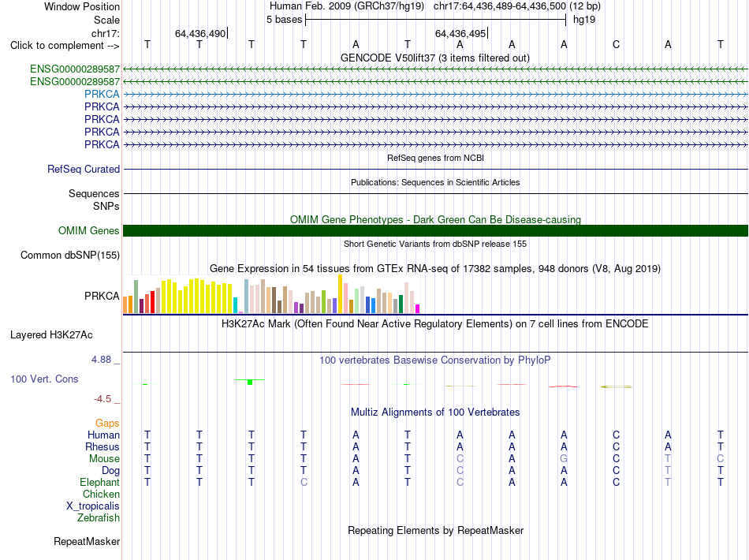
Task: Select the Mouse species label
Action: (x=104, y=459)
